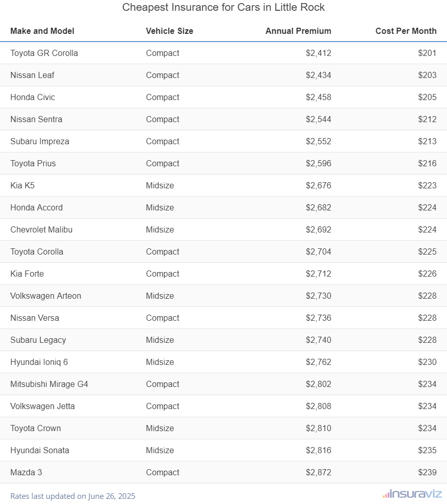This screenshot has width=447, height=504.
Task: Click the $239 monthly cost cell
Action: coord(427,472)
